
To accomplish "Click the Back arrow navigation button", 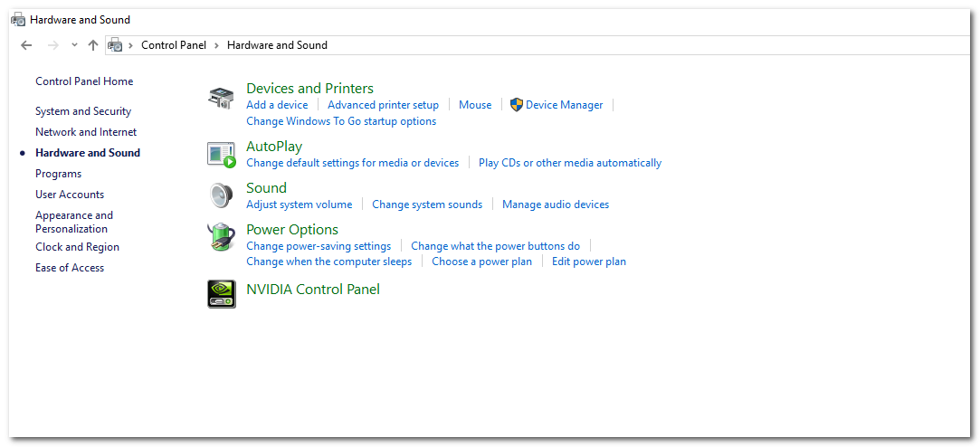I will click(26, 45).
